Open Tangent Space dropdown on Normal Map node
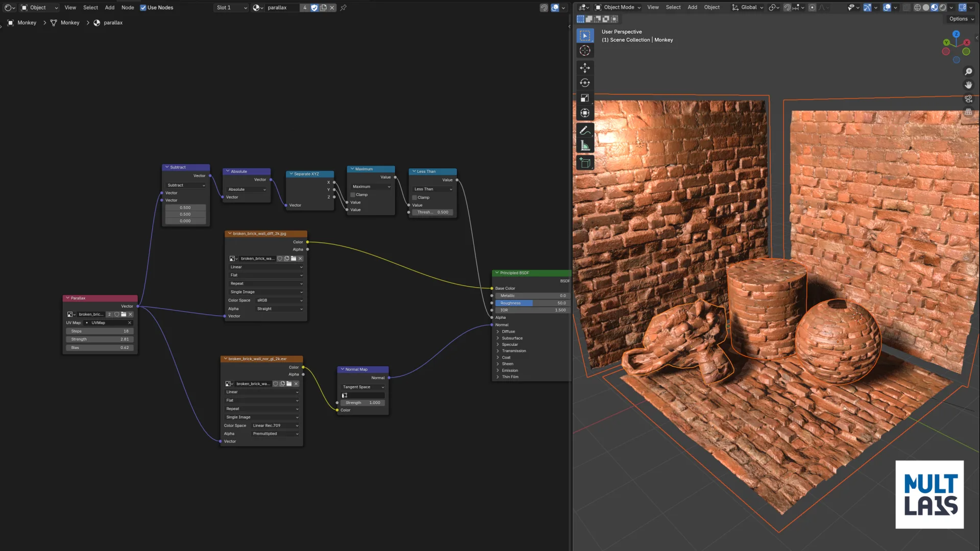Viewport: 980px width, 551px height. point(363,387)
